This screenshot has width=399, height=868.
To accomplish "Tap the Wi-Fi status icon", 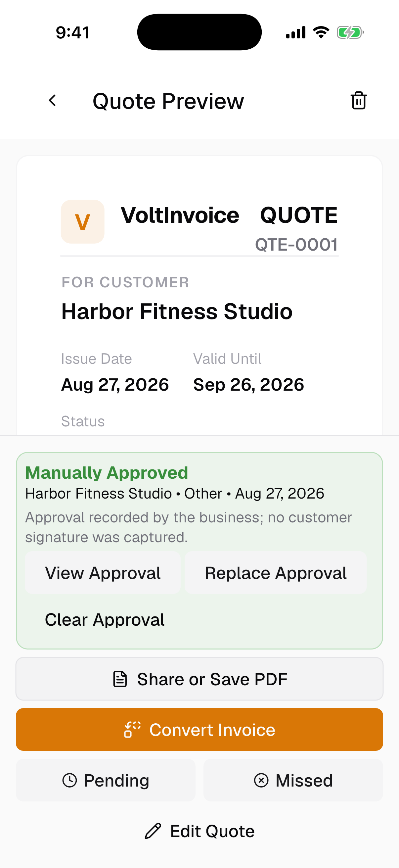I will click(321, 32).
